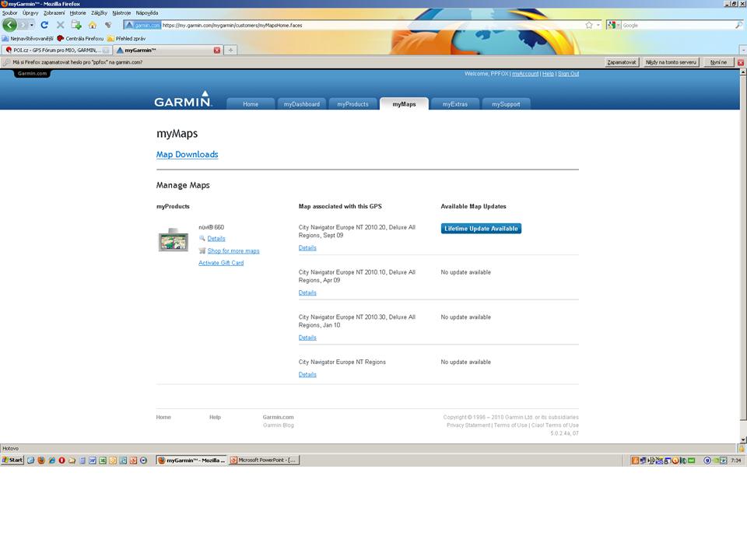Click the Home toolbar icon

92,25
